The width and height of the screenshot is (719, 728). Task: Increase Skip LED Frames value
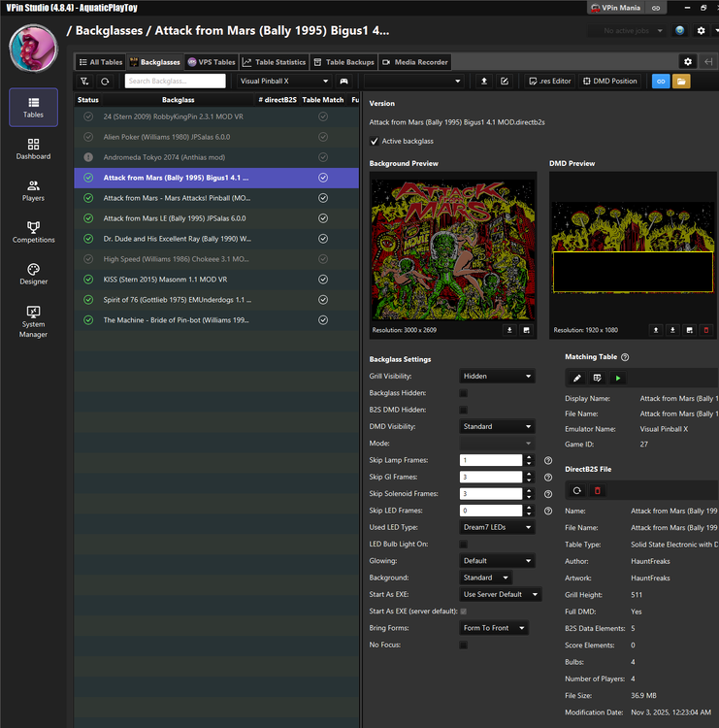tap(529, 508)
